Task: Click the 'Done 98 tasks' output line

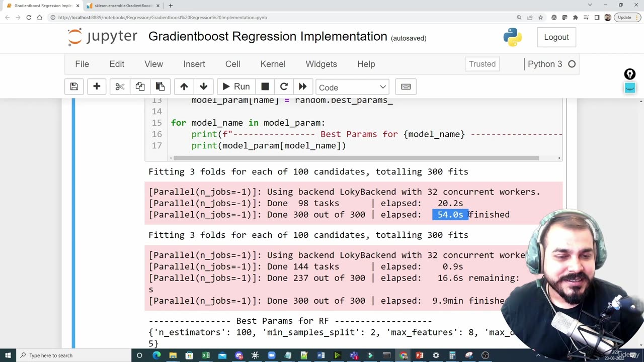Action: [306, 203]
